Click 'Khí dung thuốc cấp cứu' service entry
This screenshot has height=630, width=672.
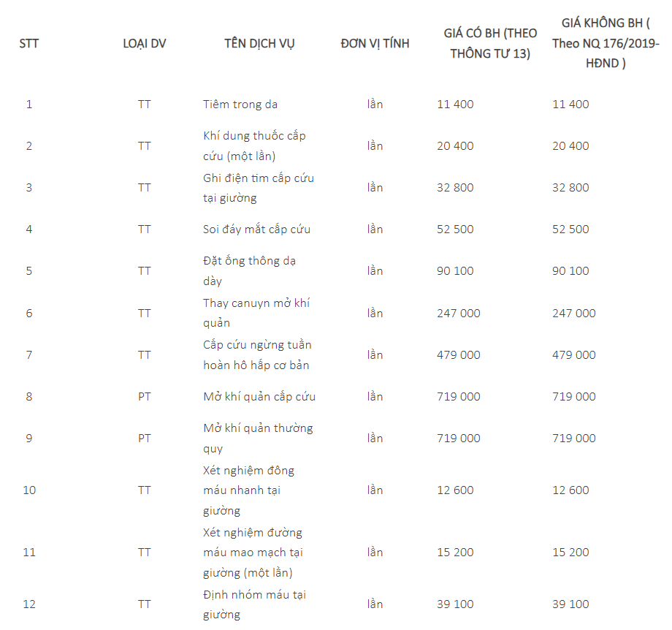[254, 146]
